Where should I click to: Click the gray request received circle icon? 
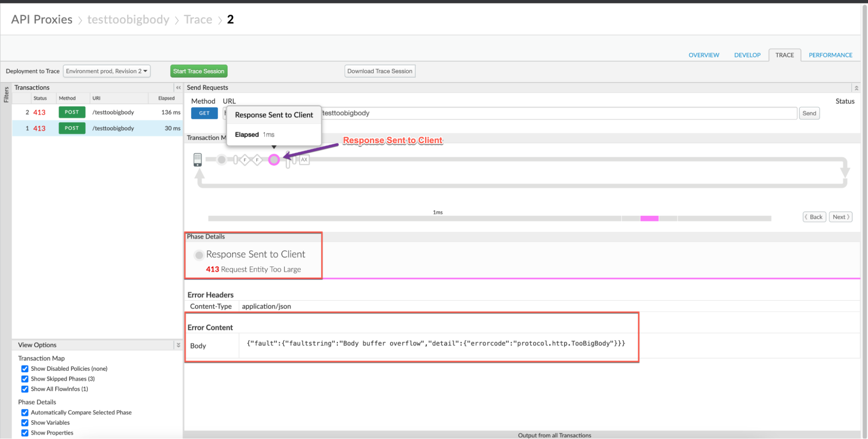click(x=221, y=160)
